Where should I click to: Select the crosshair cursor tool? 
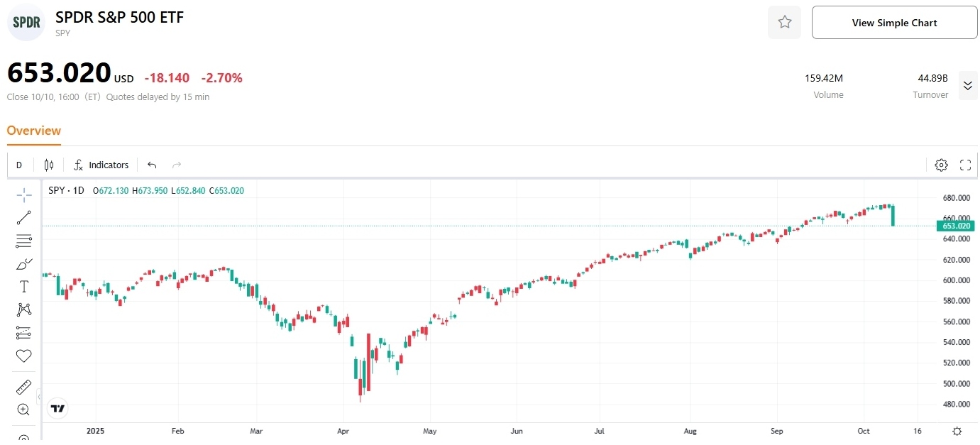pyautogui.click(x=24, y=195)
